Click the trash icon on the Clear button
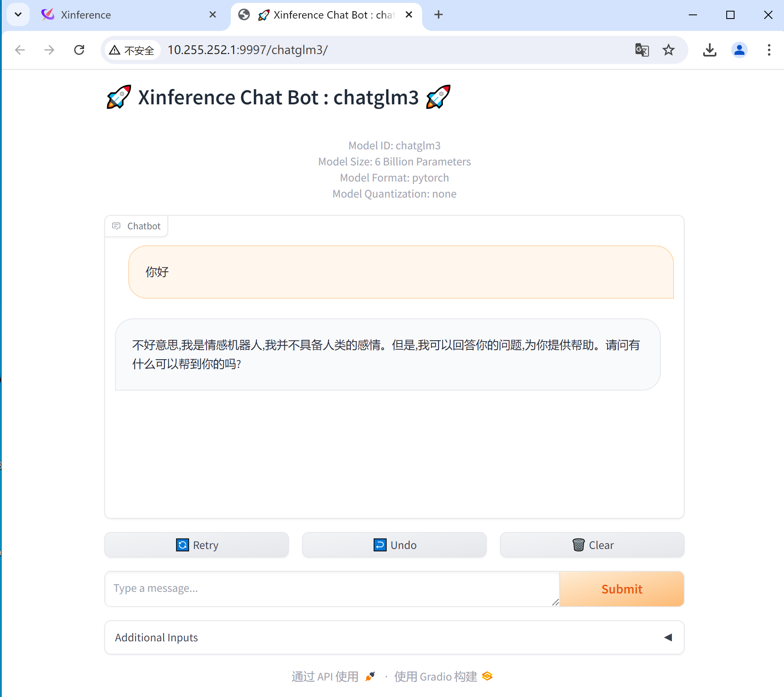The height and width of the screenshot is (697, 784). (x=578, y=545)
